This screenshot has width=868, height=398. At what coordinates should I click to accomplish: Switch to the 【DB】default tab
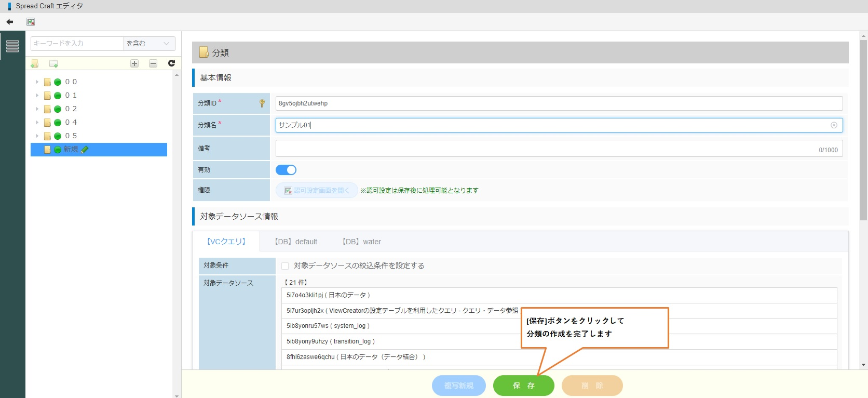coord(296,242)
